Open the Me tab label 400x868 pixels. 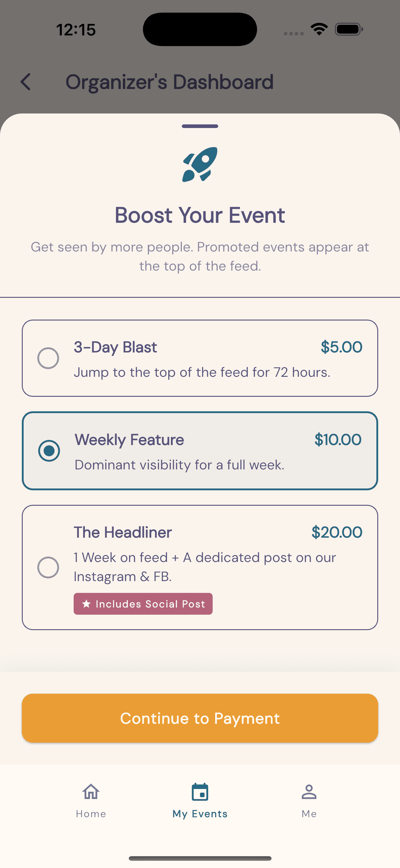click(x=309, y=814)
